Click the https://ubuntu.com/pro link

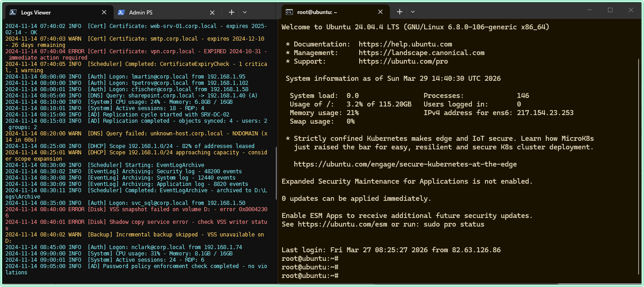(x=403, y=61)
